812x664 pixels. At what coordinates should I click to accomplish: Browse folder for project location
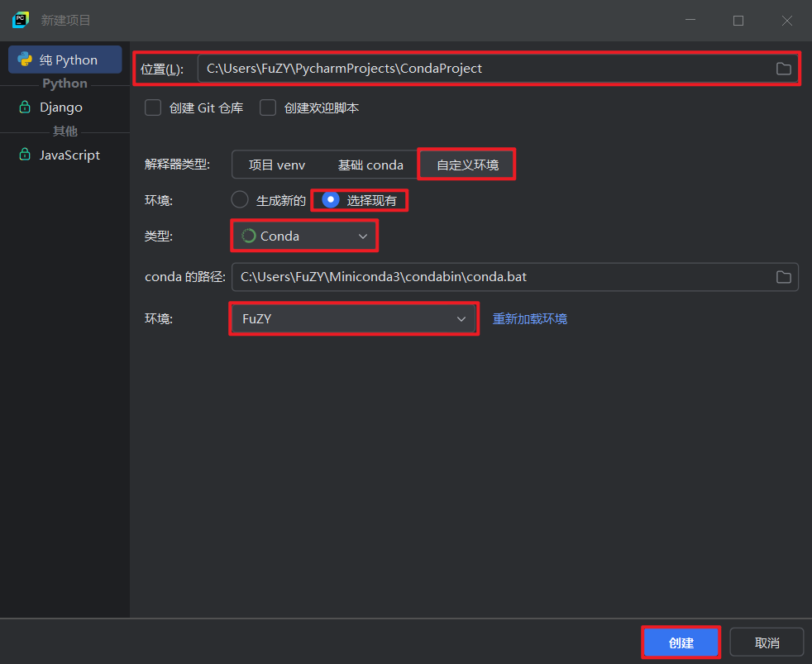click(x=784, y=69)
